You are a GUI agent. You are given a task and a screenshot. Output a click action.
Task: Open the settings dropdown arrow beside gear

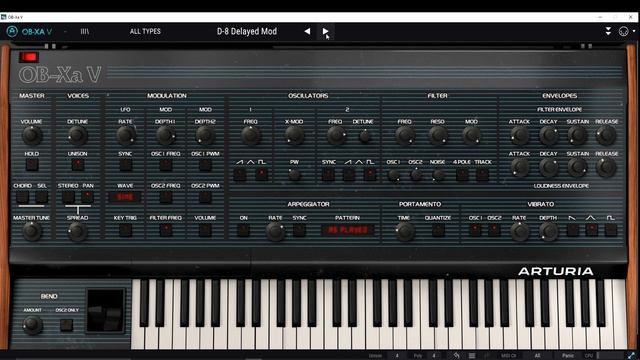633,31
